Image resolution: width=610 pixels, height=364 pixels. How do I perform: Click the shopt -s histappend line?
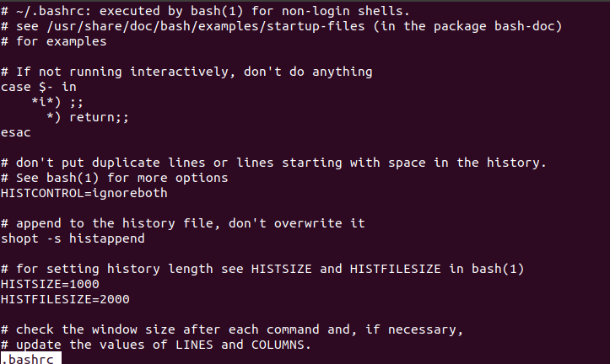pyautogui.click(x=73, y=238)
